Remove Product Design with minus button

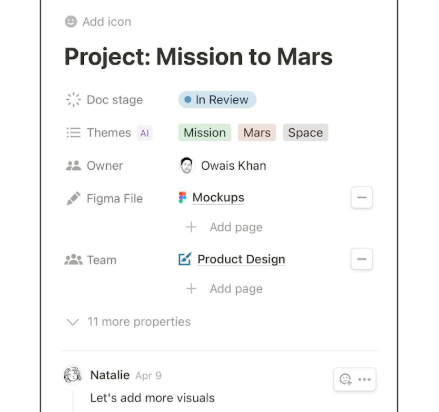(x=362, y=259)
